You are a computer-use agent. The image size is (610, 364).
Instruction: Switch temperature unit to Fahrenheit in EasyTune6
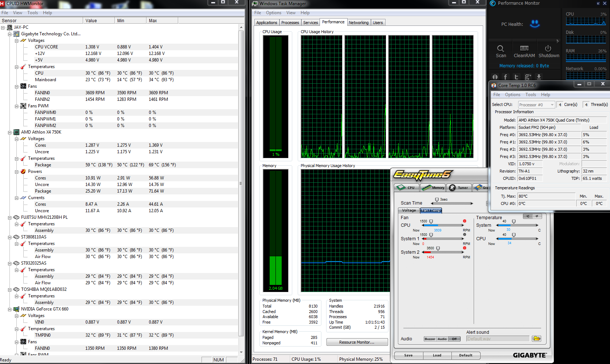coord(537,216)
